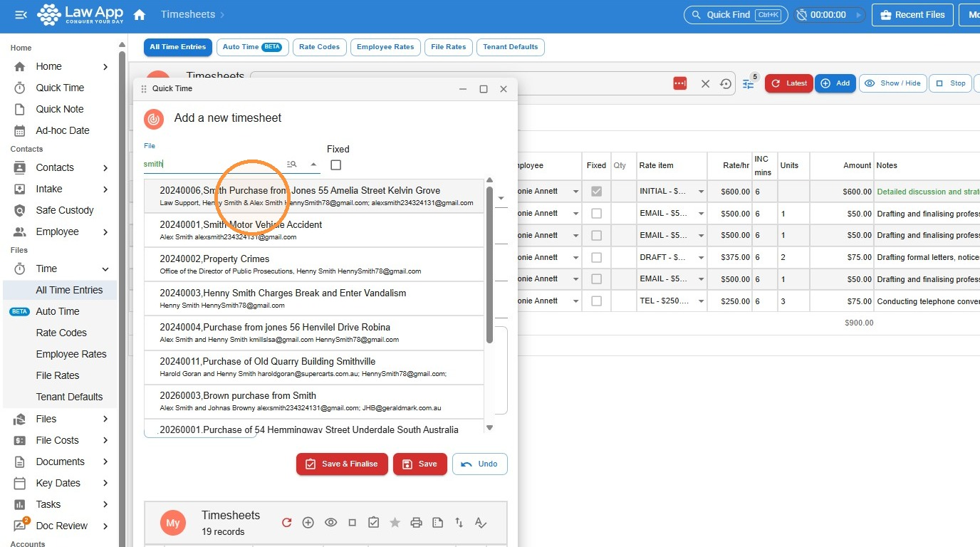Click the clipboard check icon in My Timesheets
This screenshot has height=547, width=980.
coord(373,523)
